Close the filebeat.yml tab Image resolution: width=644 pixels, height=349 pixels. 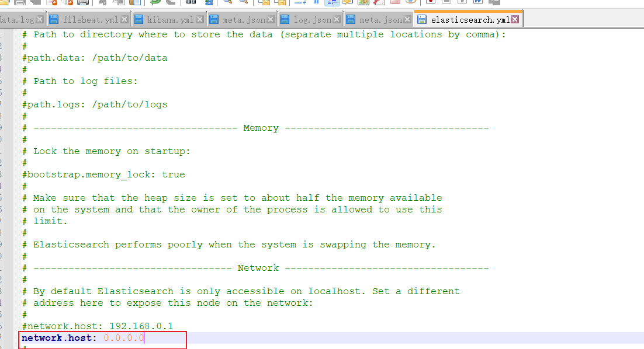tap(124, 19)
